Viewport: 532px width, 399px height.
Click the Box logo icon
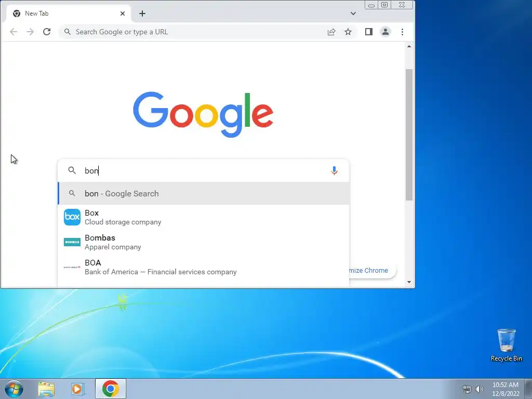72,217
